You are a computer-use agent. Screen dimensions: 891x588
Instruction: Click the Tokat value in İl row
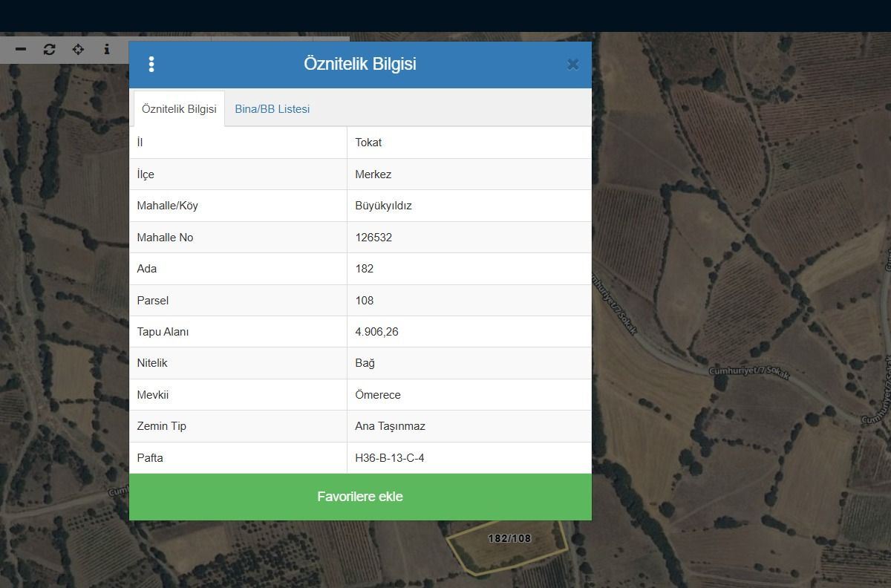368,143
